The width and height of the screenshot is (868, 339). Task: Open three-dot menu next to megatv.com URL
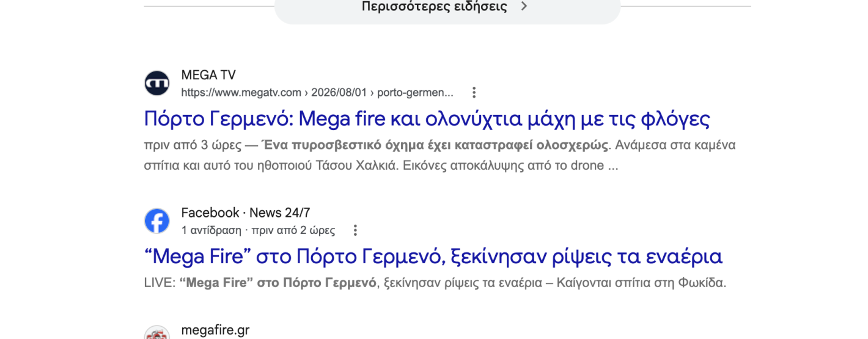pyautogui.click(x=474, y=92)
